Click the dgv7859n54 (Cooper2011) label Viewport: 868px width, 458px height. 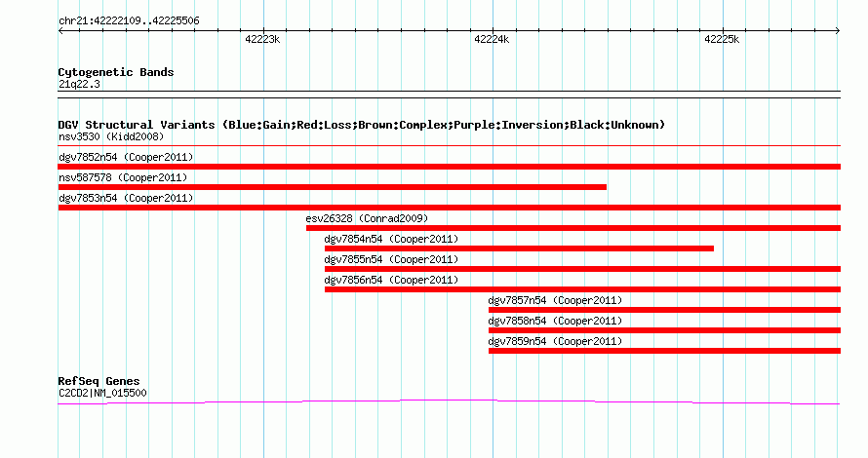pyautogui.click(x=555, y=341)
